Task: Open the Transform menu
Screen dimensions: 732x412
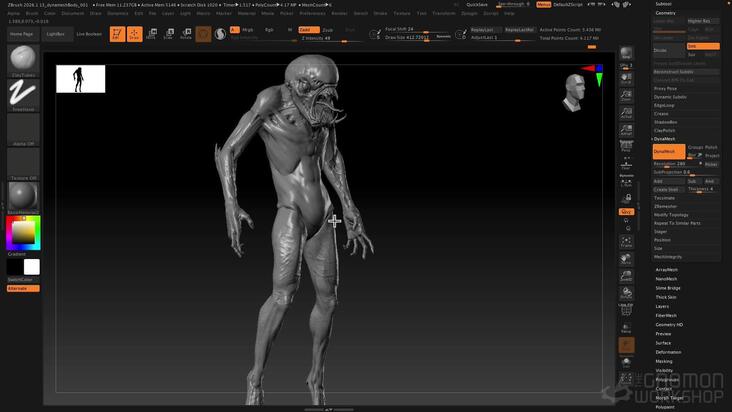Action: (x=443, y=14)
